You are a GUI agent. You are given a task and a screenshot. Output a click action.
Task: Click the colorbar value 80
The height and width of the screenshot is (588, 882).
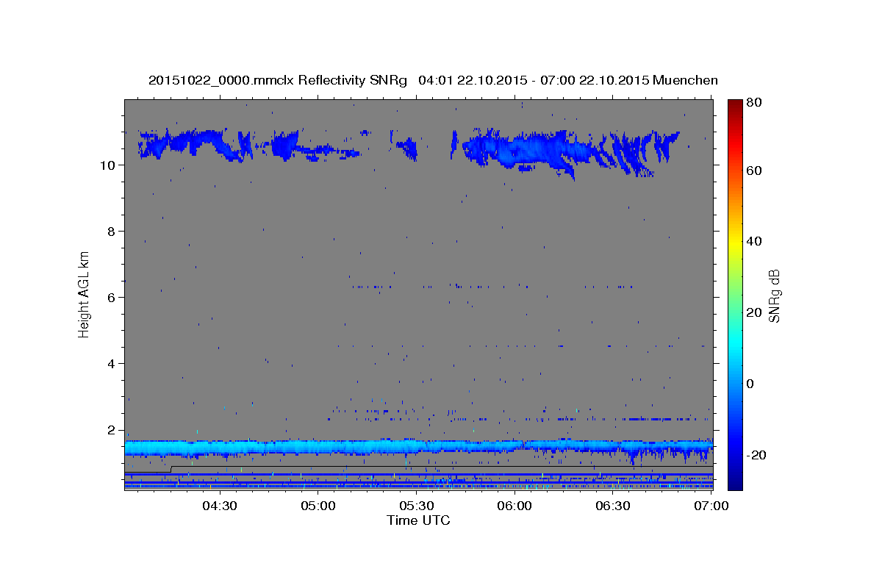(x=756, y=103)
